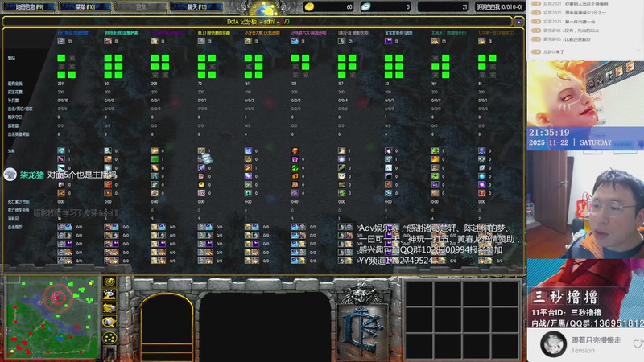Screen dimensions: 644x362
Task: Click blue player's gold value 259
Action: pyautogui.click(x=61, y=84)
